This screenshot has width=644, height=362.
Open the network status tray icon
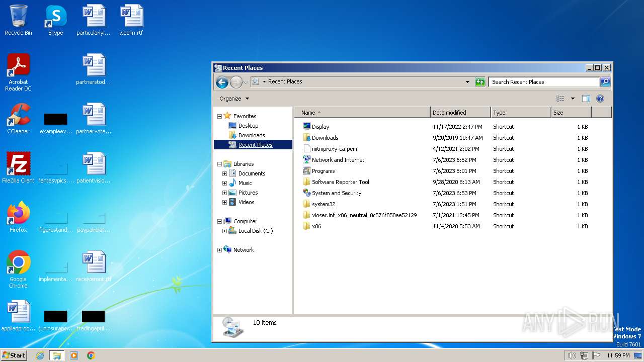(x=584, y=355)
